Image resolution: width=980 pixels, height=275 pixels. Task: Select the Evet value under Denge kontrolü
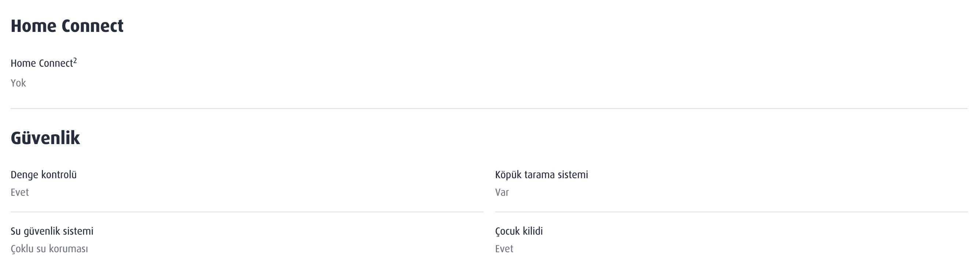(20, 192)
